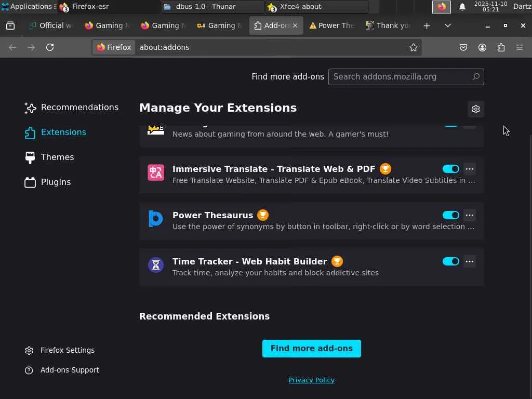
Task: Switch to the first Gaming tab
Action: click(107, 25)
